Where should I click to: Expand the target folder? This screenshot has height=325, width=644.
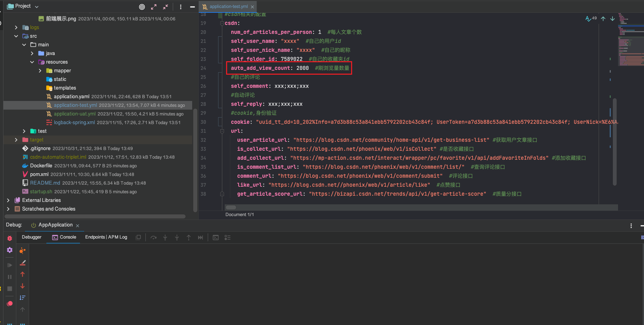coord(16,140)
